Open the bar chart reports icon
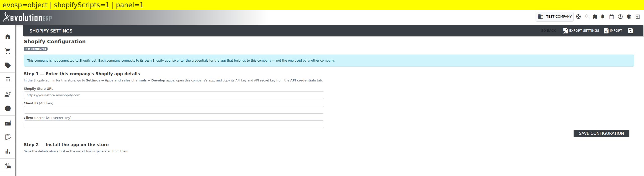The width and height of the screenshot is (644, 176). pos(8,151)
